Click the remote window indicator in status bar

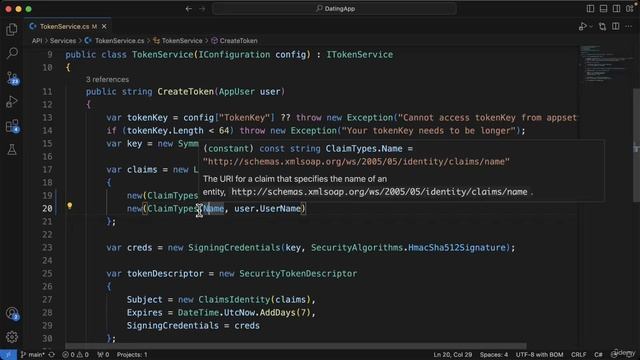8,355
